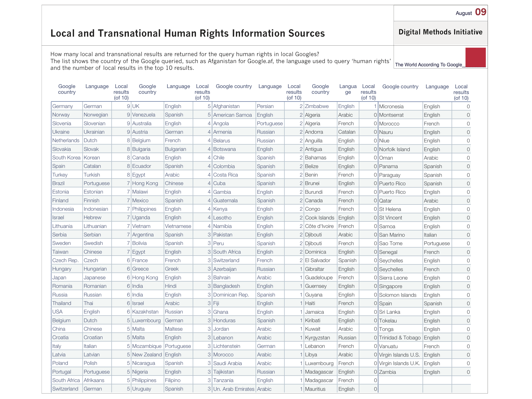Select the 'Venezuela' cell
This screenshot has height=399, width=532.
[x=147, y=115]
